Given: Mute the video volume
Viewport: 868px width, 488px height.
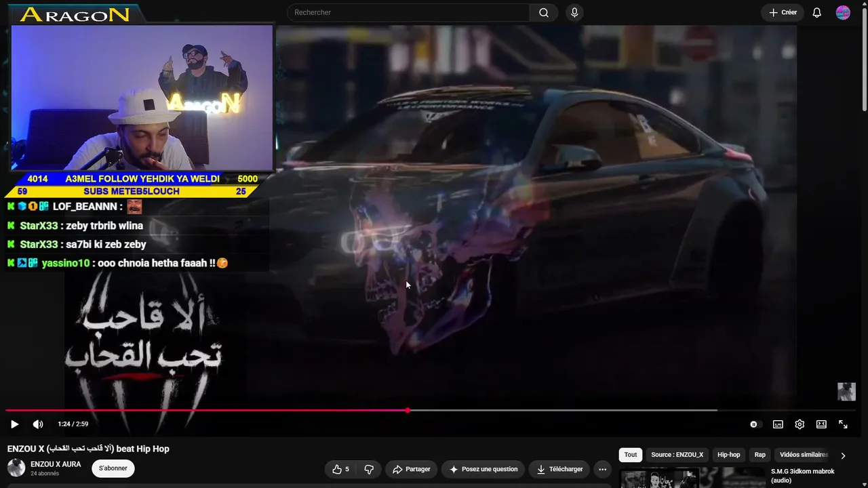Looking at the screenshot, I should click(x=38, y=424).
